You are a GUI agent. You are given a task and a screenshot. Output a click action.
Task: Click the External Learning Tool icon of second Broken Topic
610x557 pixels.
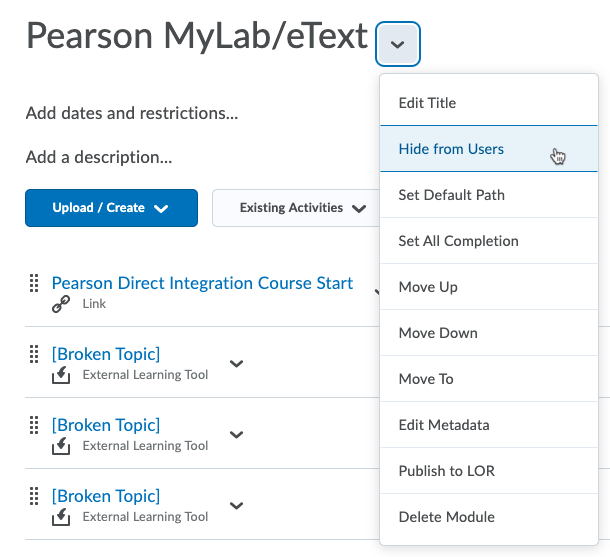tap(61, 446)
